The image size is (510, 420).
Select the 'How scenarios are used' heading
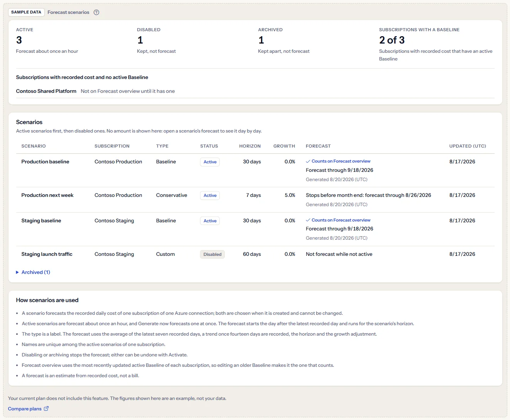(x=47, y=300)
